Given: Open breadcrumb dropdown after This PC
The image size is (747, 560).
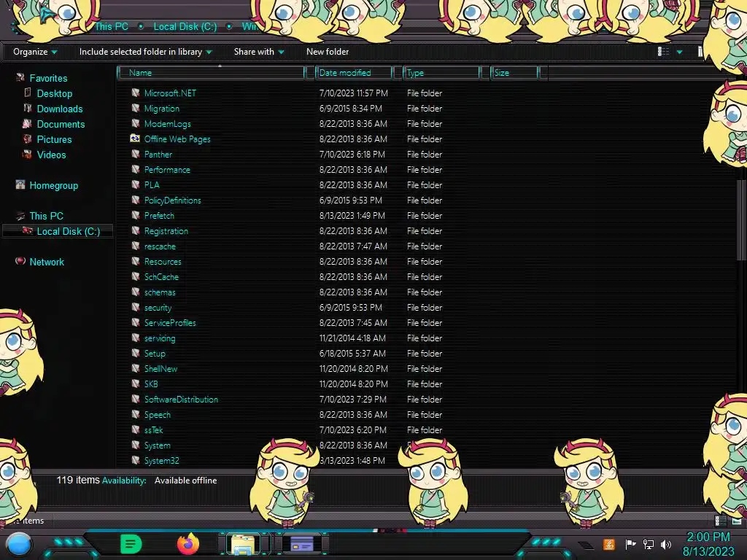Looking at the screenshot, I should click(141, 27).
